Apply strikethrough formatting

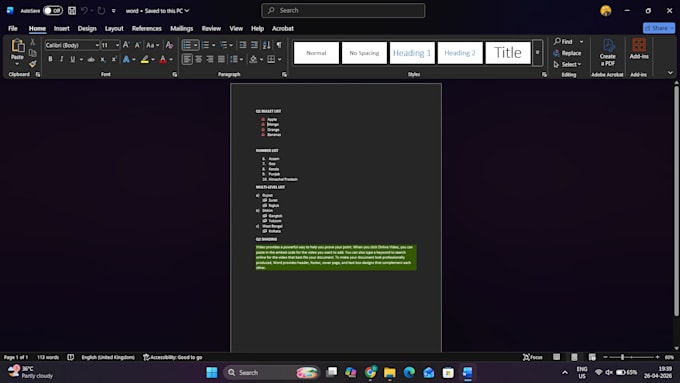point(91,59)
